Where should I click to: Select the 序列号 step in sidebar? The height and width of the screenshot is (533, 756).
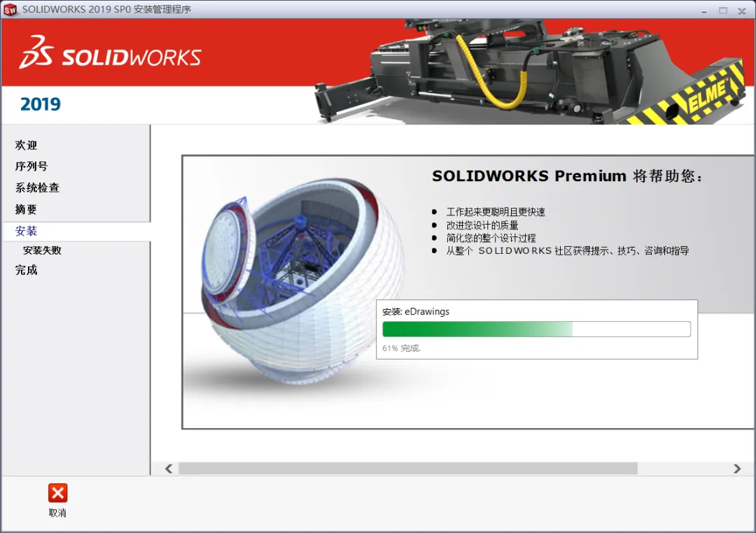pos(31,166)
